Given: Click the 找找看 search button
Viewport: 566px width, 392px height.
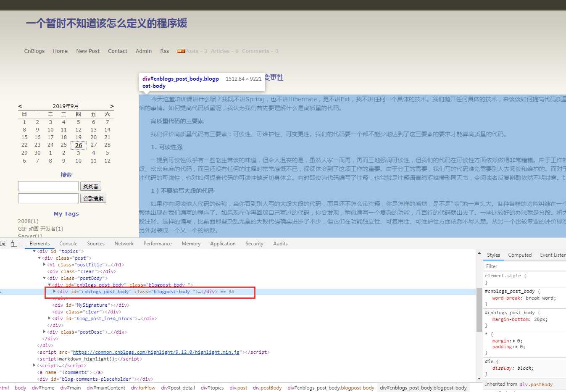Looking at the screenshot, I should click(91, 186).
